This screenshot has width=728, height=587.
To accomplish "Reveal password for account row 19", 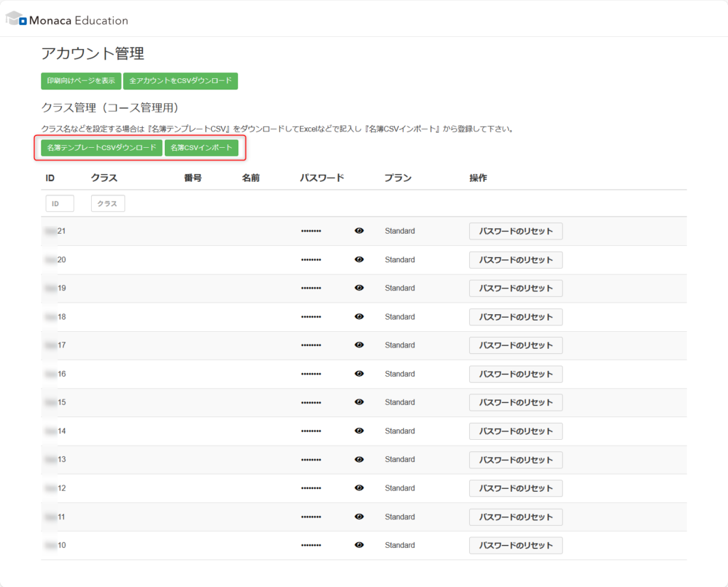I will click(x=359, y=288).
